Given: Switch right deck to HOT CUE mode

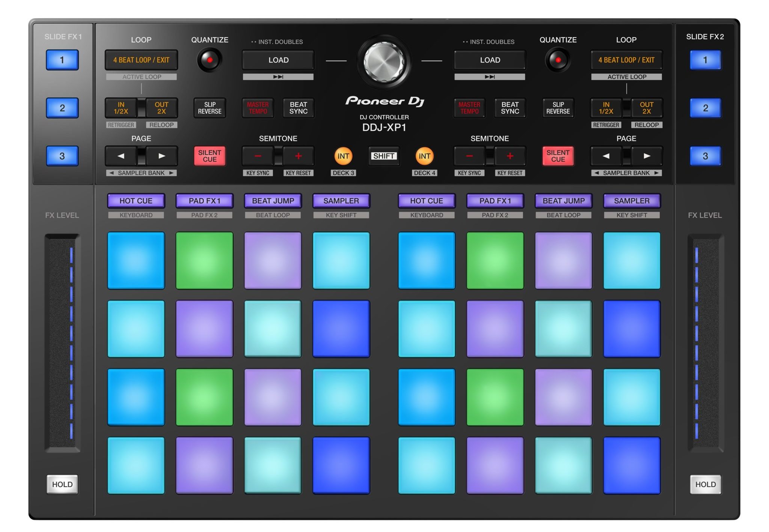Looking at the screenshot, I should (427, 201).
